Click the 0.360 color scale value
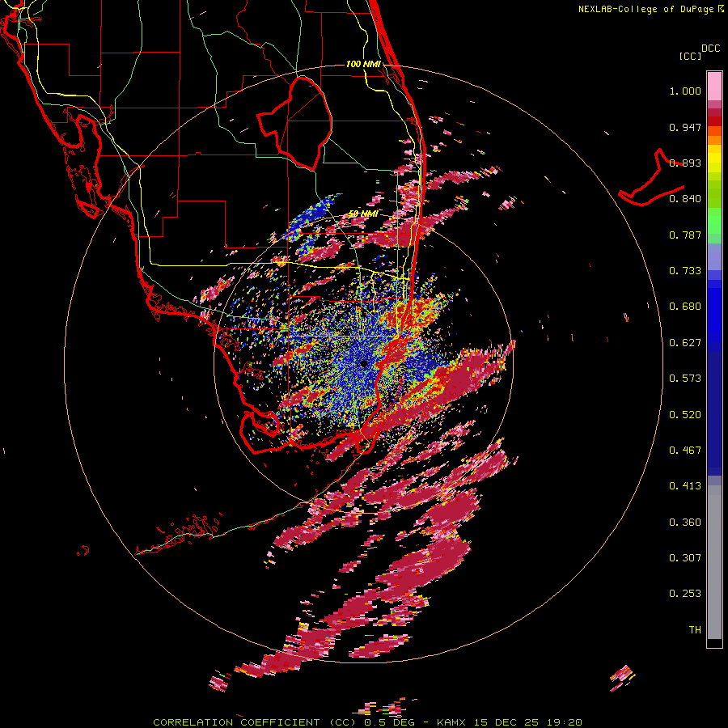The width and height of the screenshot is (728, 728). tap(685, 523)
